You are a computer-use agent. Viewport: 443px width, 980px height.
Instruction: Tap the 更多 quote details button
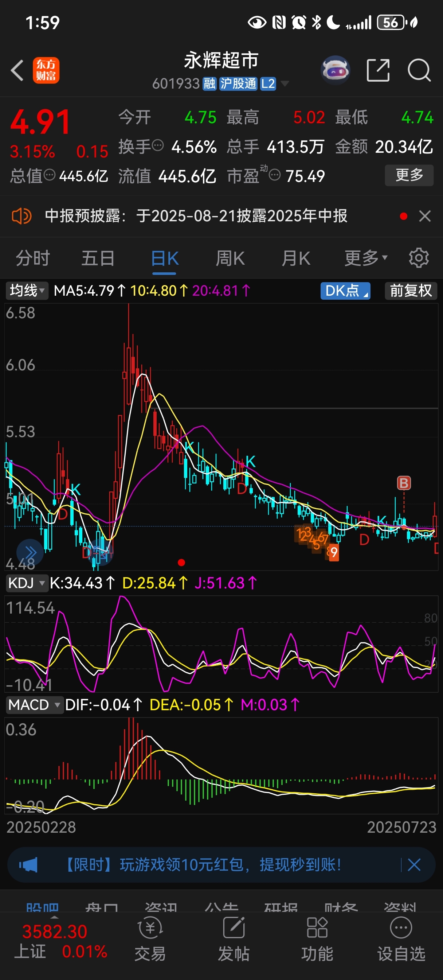(x=409, y=175)
